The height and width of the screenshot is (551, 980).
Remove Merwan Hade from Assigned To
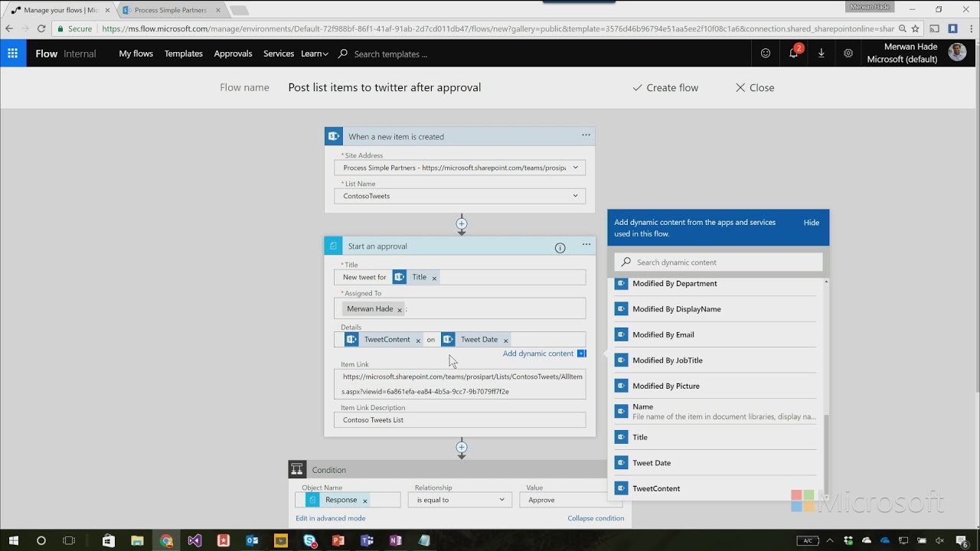pos(400,309)
